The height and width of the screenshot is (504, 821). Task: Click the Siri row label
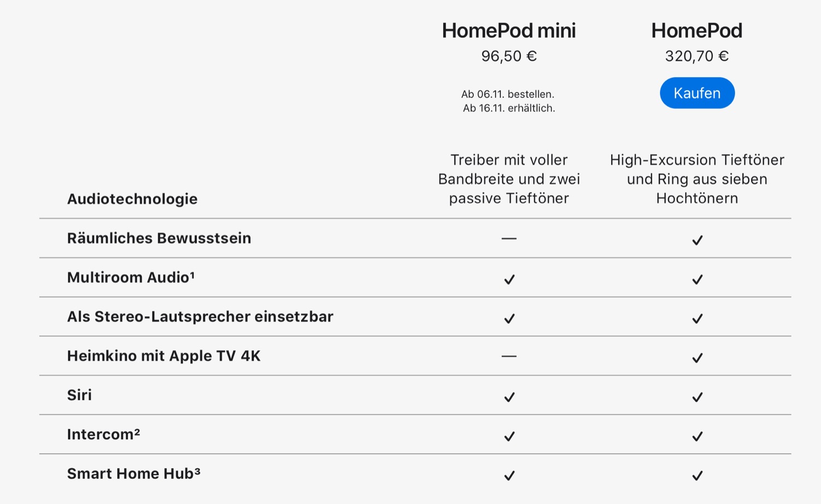click(79, 395)
